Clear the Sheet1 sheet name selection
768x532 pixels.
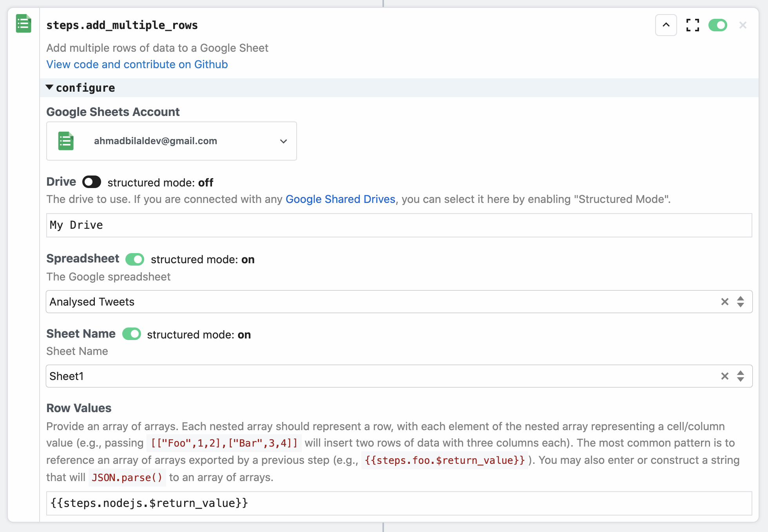(725, 376)
